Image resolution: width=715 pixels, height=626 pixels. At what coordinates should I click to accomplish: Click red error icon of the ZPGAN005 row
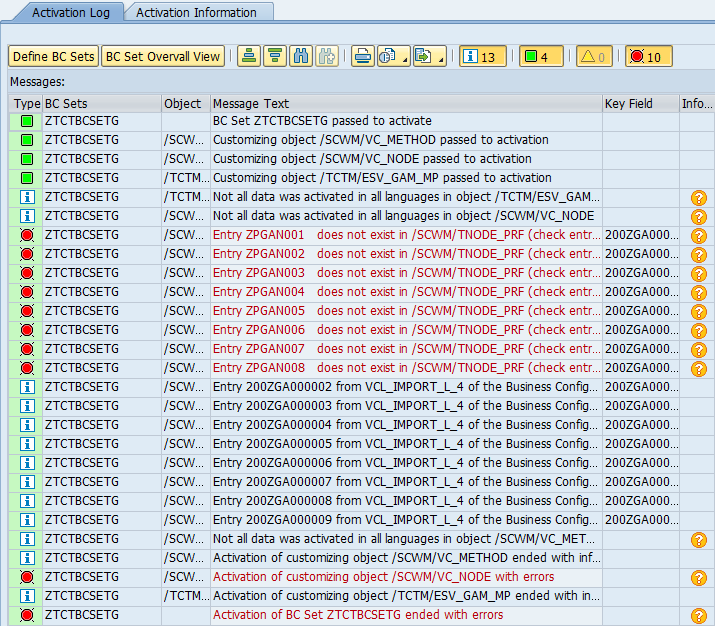(x=27, y=311)
